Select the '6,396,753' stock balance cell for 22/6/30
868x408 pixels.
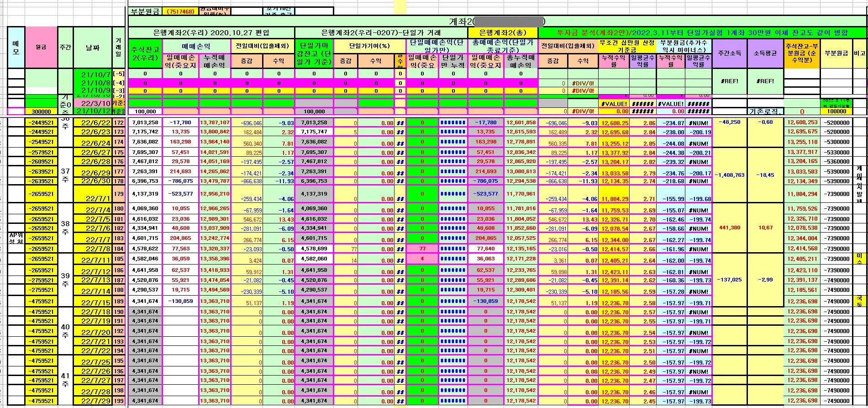pos(145,181)
